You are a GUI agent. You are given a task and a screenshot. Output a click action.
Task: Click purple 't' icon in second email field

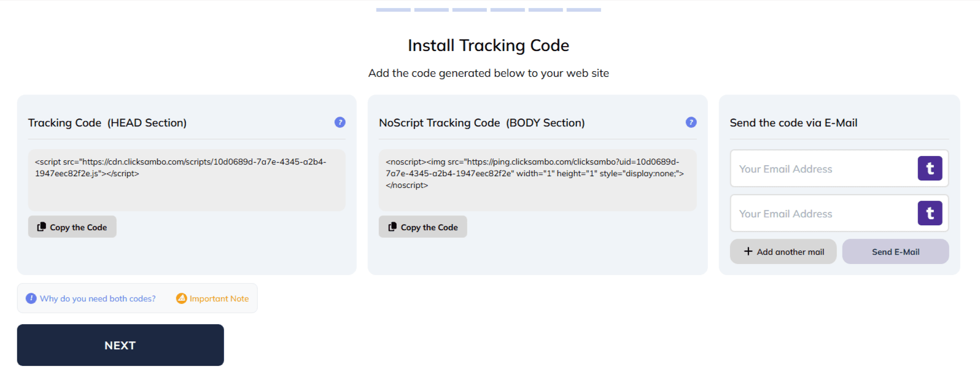pos(930,213)
